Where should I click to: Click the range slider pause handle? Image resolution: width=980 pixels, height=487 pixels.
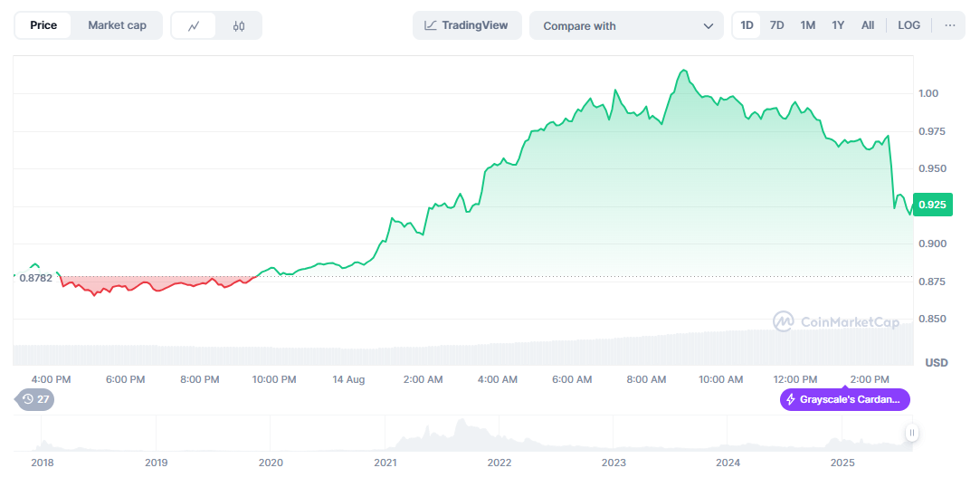[x=912, y=433]
